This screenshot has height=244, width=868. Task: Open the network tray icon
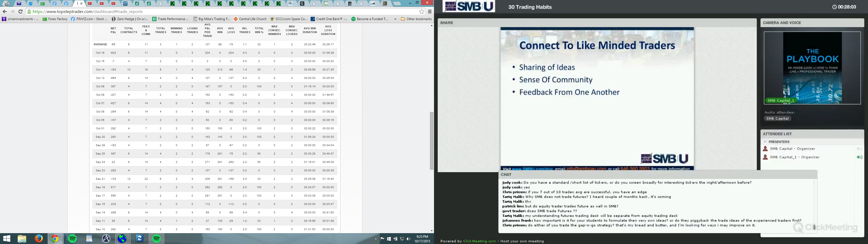pyautogui.click(x=402, y=239)
